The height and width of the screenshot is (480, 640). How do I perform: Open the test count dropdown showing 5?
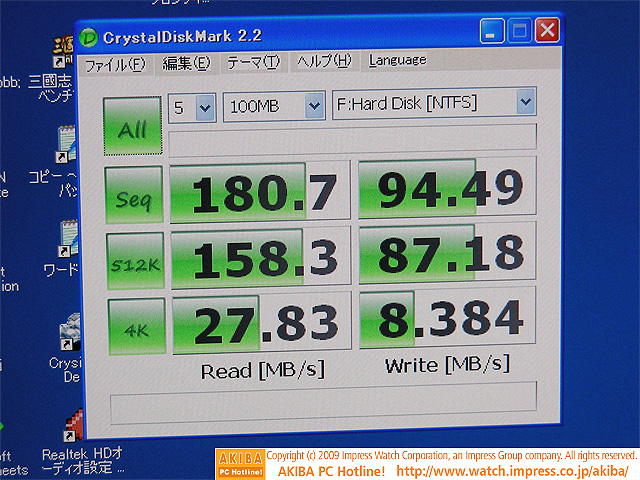pos(193,105)
